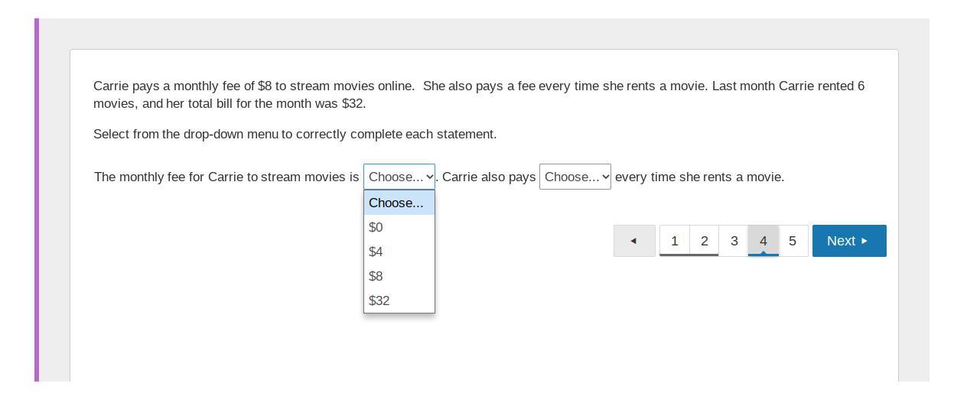This screenshot has height=393, width=980.
Task: Jump to question 1
Action: (x=674, y=241)
